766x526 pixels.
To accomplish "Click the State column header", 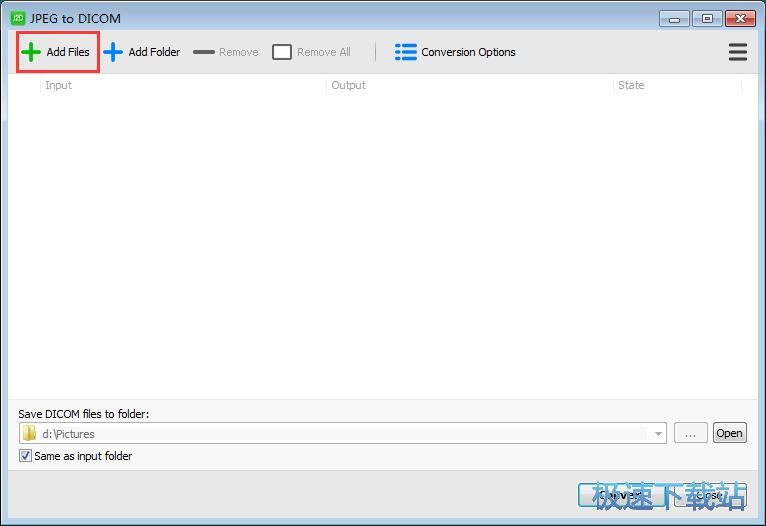I will tap(678, 85).
